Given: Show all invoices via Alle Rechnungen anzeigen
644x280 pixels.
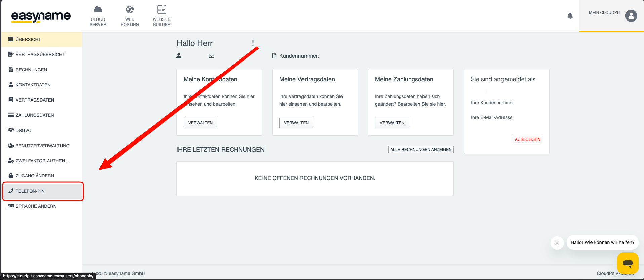Looking at the screenshot, I should [421, 150].
